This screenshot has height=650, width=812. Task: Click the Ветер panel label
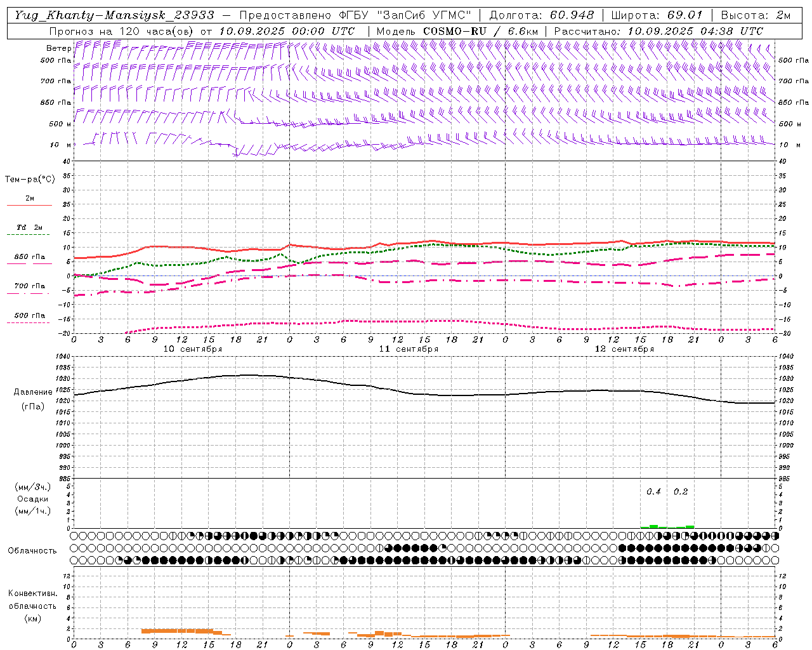tap(58, 48)
